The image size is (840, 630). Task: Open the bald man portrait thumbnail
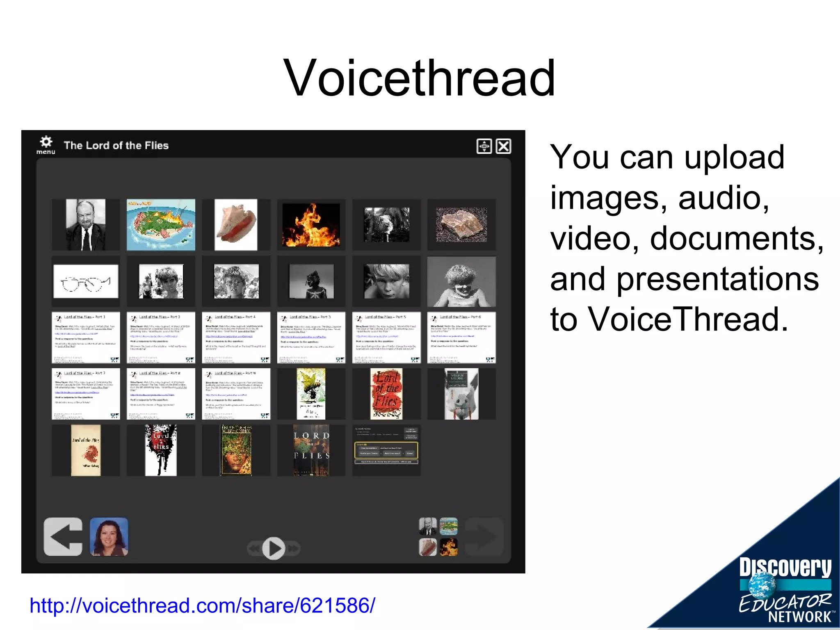86,225
